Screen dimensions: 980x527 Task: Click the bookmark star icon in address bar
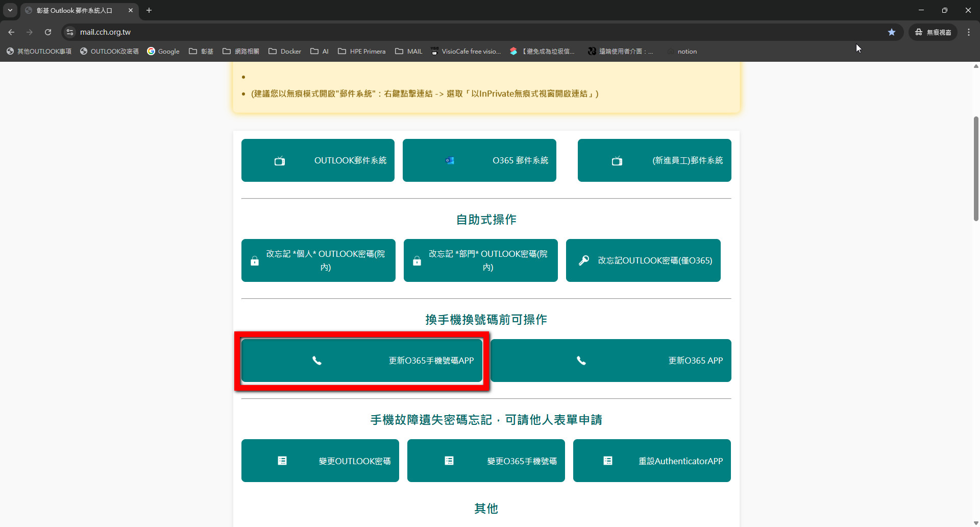[x=891, y=32]
